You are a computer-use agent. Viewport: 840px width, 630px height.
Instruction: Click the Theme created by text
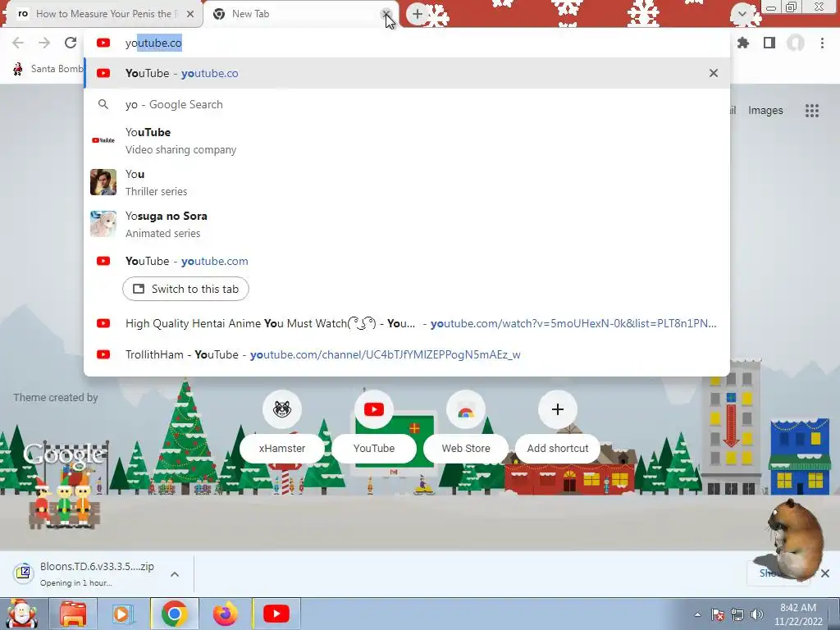tap(56, 398)
